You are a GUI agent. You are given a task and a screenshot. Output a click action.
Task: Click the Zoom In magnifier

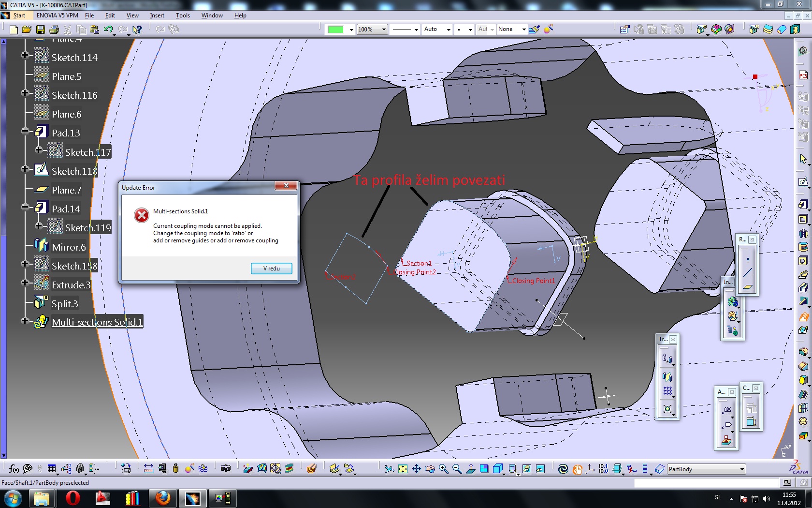(443, 468)
